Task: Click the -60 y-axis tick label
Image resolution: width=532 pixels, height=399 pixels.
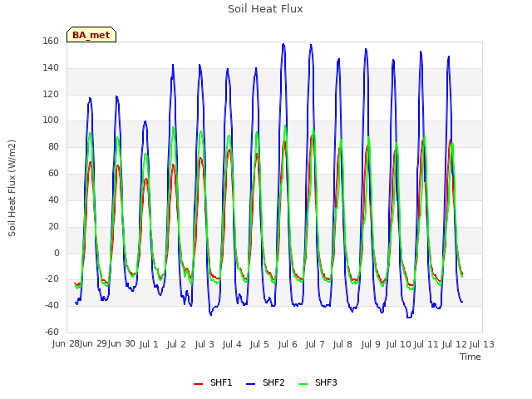Action: (x=52, y=332)
